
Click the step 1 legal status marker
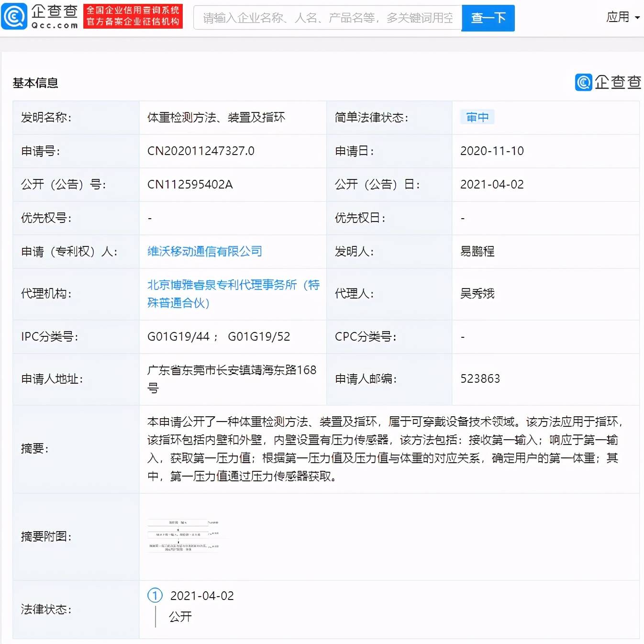(155, 595)
